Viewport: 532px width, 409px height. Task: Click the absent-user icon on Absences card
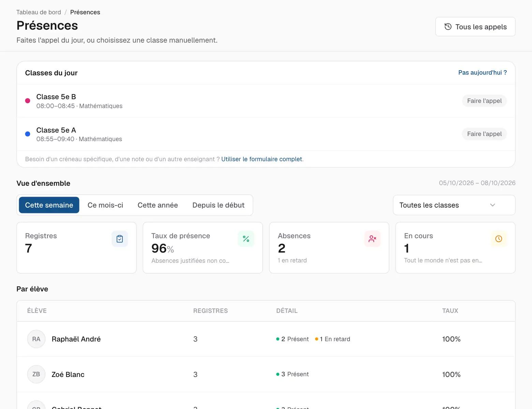point(372,239)
